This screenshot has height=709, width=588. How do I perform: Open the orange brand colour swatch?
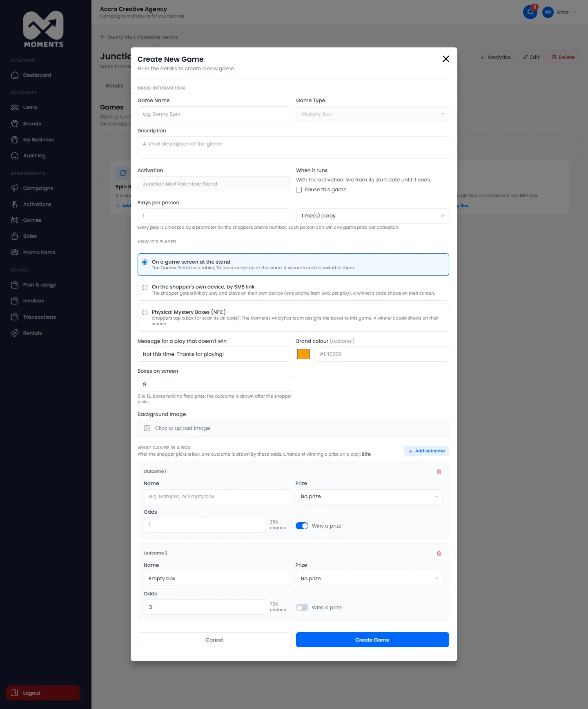pos(303,354)
